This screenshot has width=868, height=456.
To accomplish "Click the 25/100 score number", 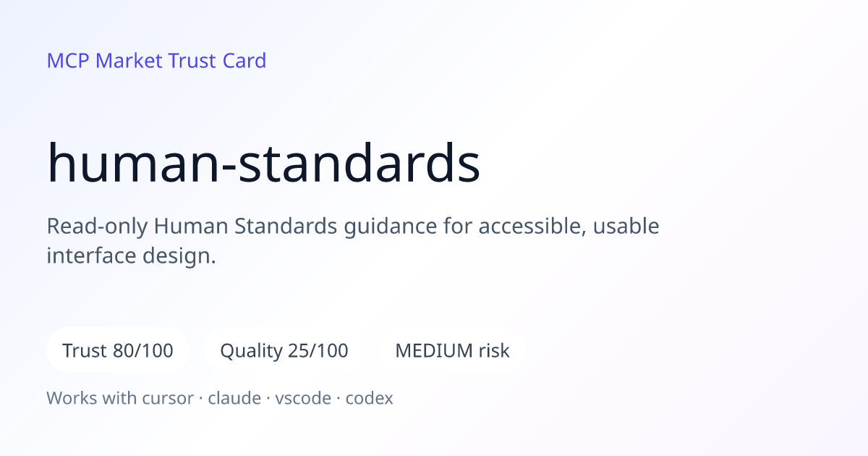I will pyautogui.click(x=318, y=351).
